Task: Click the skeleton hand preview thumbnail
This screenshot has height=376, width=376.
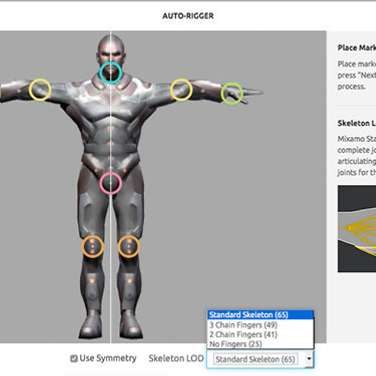Action: pos(357,229)
